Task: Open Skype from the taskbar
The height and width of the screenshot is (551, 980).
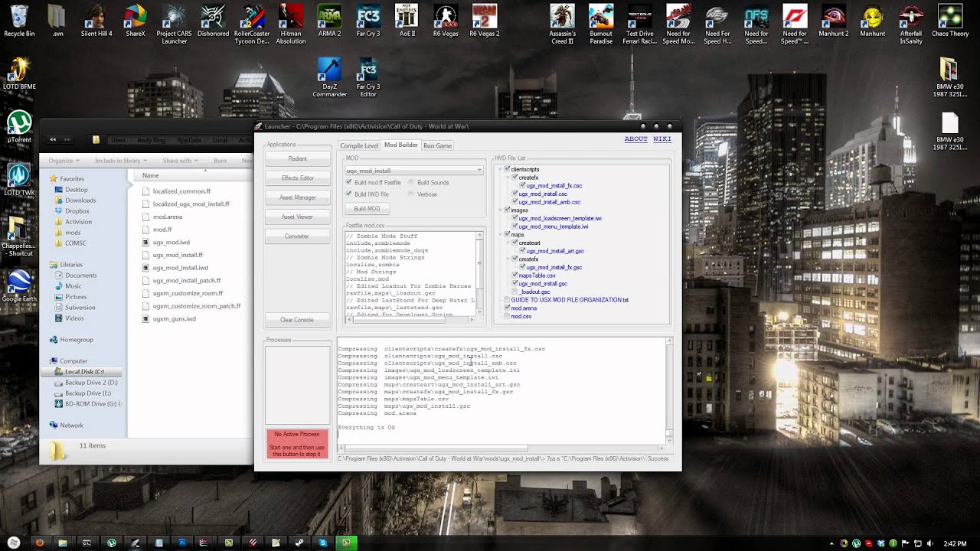Action: click(323, 543)
